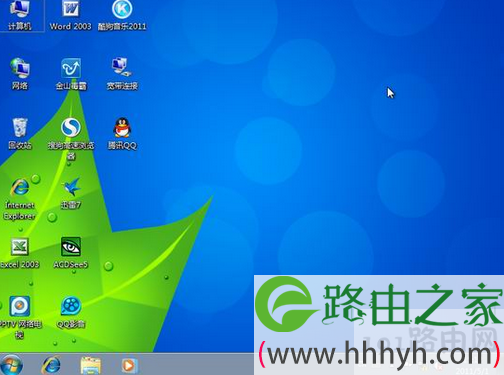Viewport: 504px width, 375px height.
Task: Open the Windows Start menu orb
Action: 11,365
